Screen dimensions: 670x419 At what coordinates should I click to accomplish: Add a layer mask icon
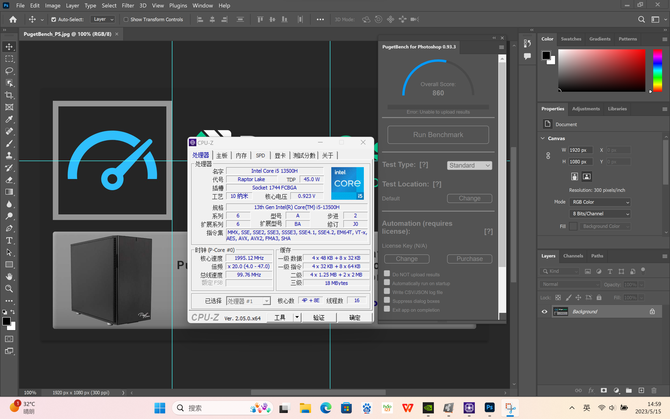pyautogui.click(x=603, y=390)
